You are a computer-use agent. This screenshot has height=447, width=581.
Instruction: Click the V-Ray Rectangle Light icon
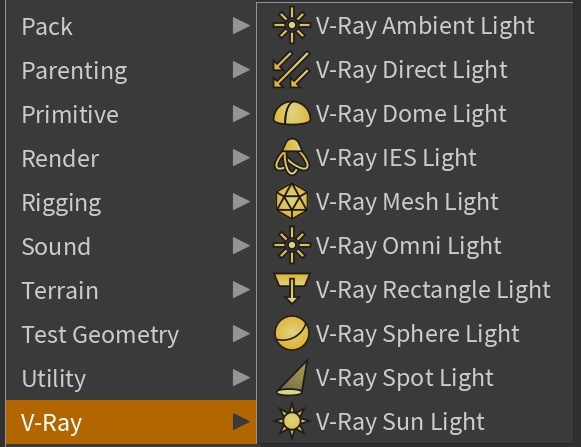292,289
